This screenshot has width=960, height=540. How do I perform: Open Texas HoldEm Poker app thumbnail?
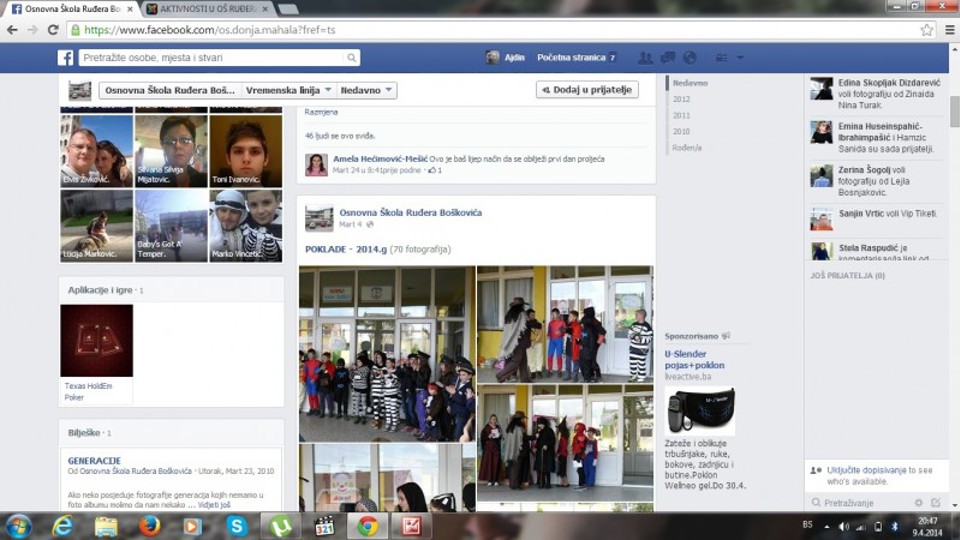point(96,340)
